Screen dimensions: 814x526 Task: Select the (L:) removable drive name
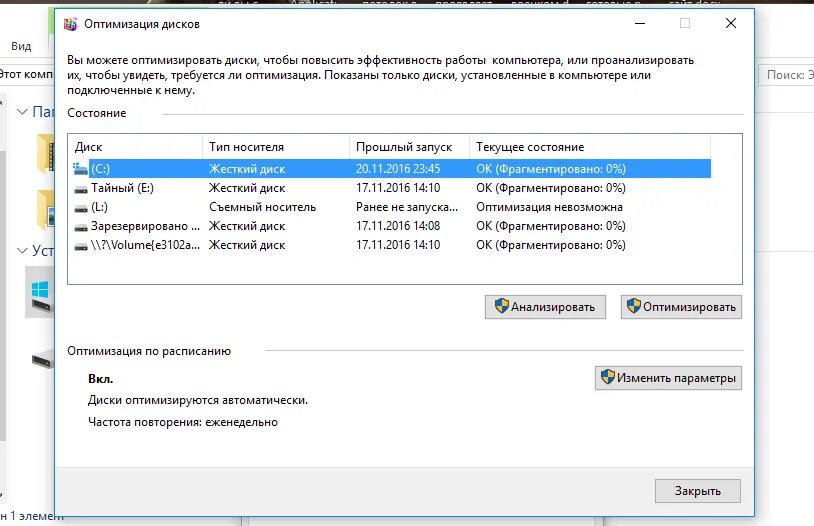pyautogui.click(x=99, y=207)
